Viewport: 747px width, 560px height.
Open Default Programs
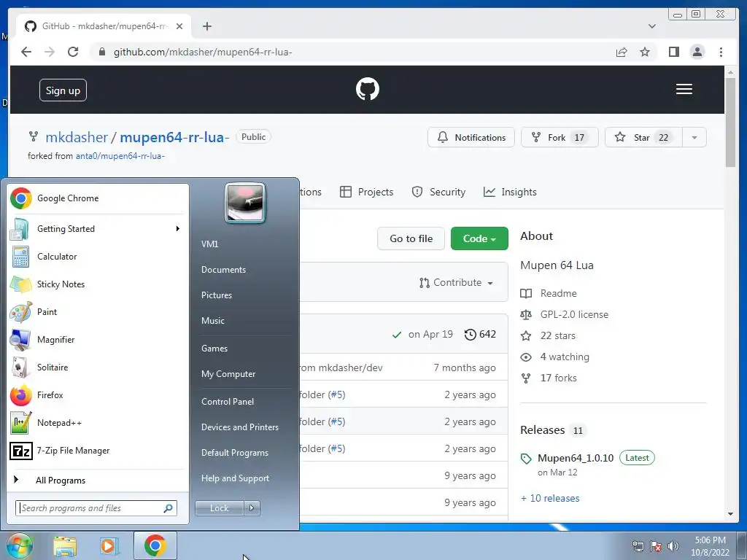coord(234,452)
